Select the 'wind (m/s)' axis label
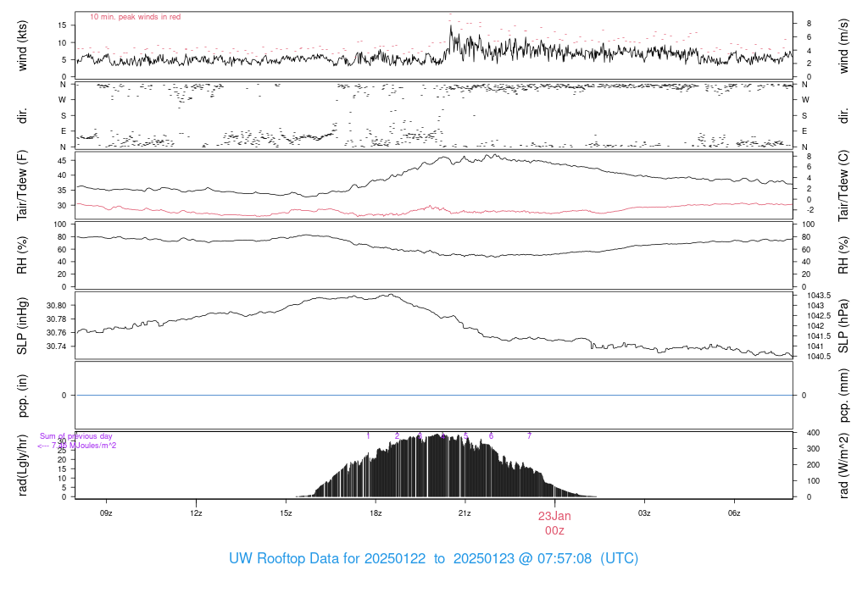 click(x=843, y=46)
